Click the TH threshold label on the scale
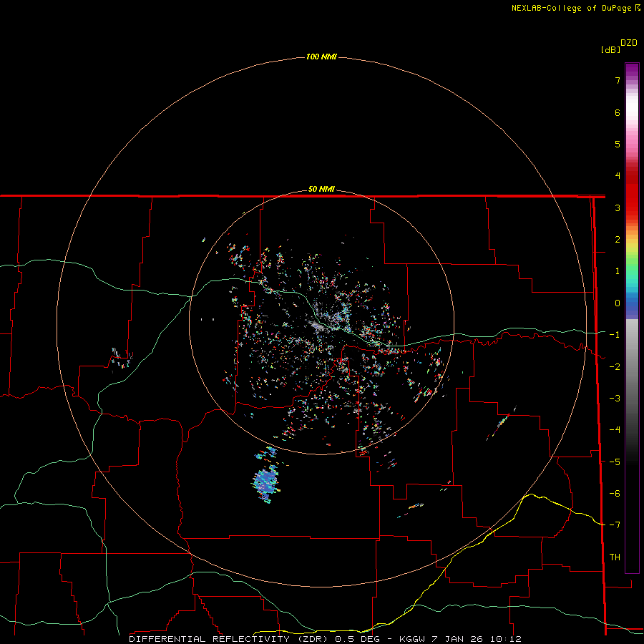644x644 pixels. coord(615,557)
